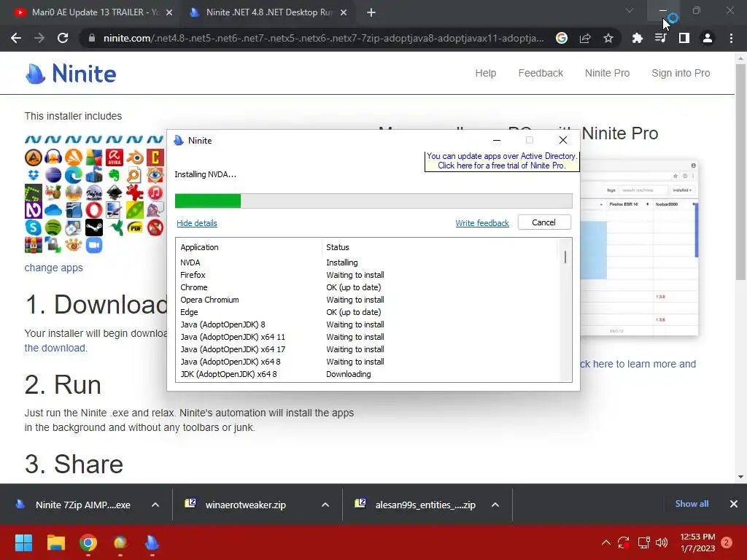Viewport: 747px width, 560px height.
Task: Click the change apps link
Action: [x=54, y=268]
